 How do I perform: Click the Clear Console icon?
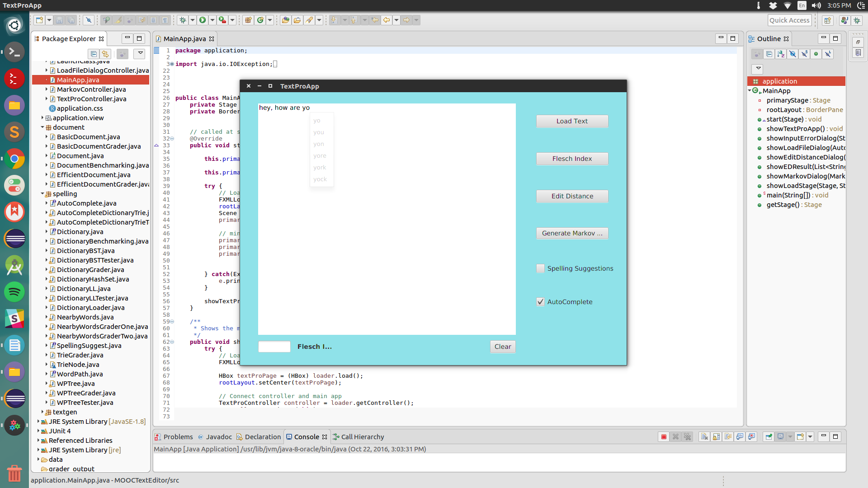(704, 437)
